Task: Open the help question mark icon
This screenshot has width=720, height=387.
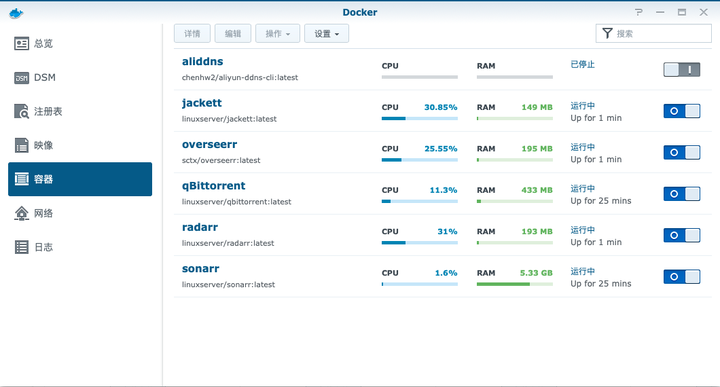Action: (639, 12)
